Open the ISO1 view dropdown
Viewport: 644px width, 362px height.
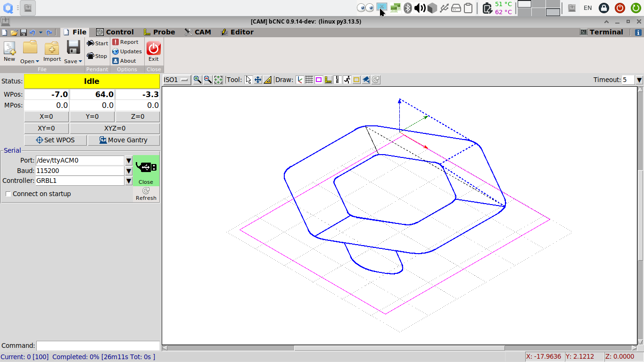(176, 80)
